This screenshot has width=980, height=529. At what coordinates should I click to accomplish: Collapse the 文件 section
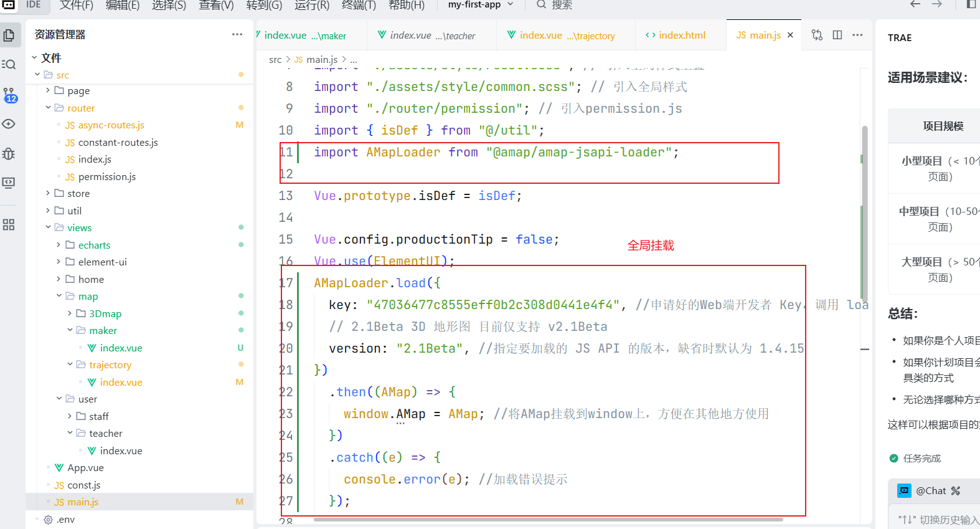34,57
